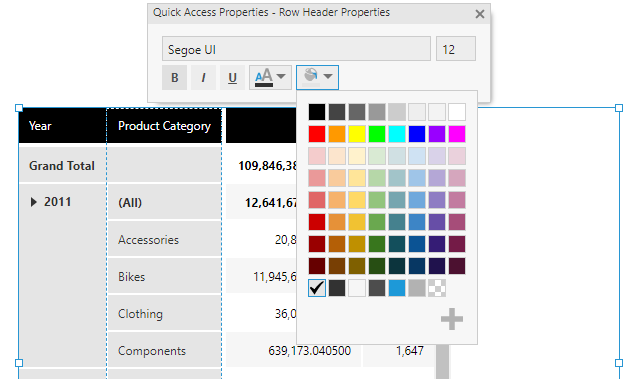635x379 pixels.
Task: Select the Year column header
Action: [x=62, y=126]
